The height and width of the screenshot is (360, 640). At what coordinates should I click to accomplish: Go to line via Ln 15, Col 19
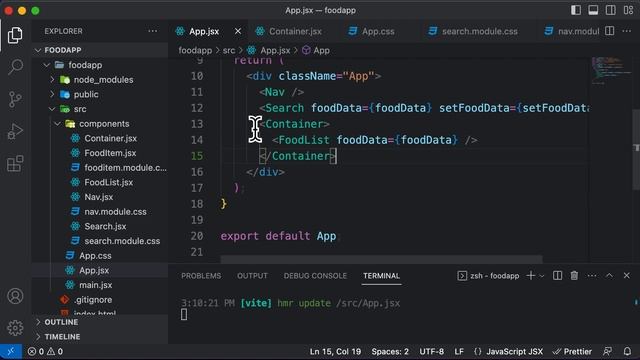[x=335, y=351]
